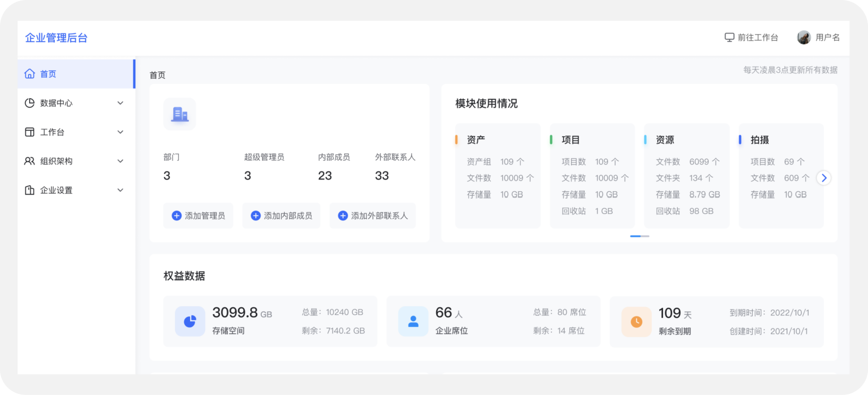Click the user avatar picture
This screenshot has height=396, width=868.
tap(804, 37)
